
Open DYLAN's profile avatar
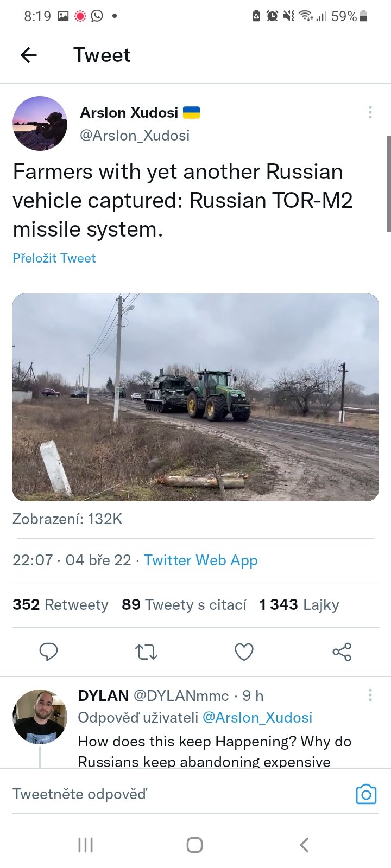coord(40,716)
